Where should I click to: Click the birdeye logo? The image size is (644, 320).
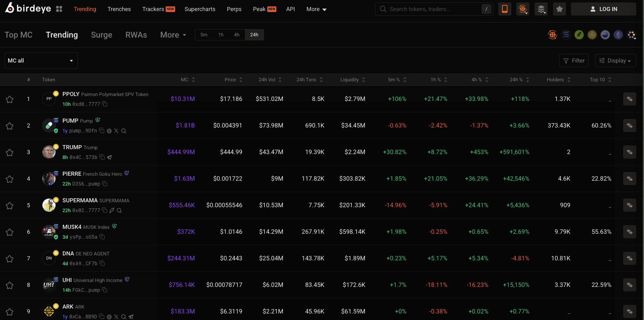tap(28, 8)
